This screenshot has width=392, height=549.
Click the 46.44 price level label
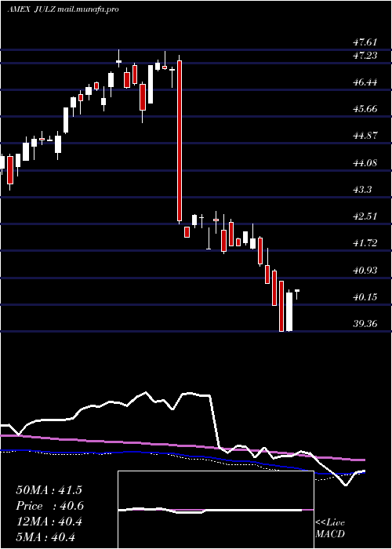pos(365,82)
